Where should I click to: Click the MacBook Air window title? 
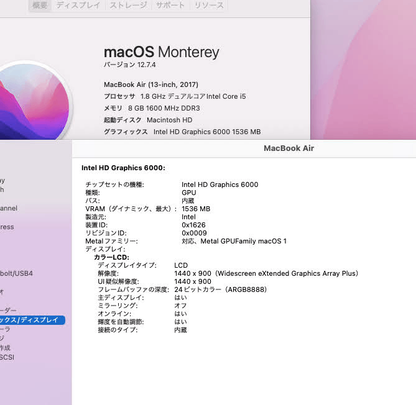[289, 148]
